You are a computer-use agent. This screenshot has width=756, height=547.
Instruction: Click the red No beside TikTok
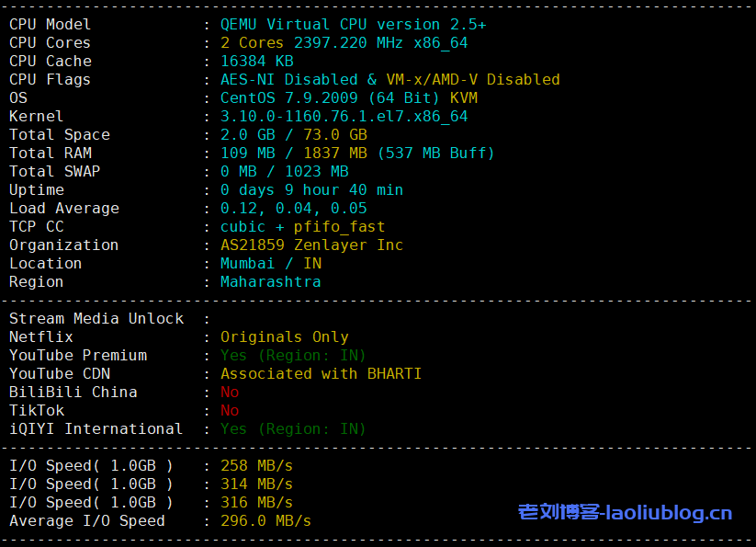[x=230, y=411]
